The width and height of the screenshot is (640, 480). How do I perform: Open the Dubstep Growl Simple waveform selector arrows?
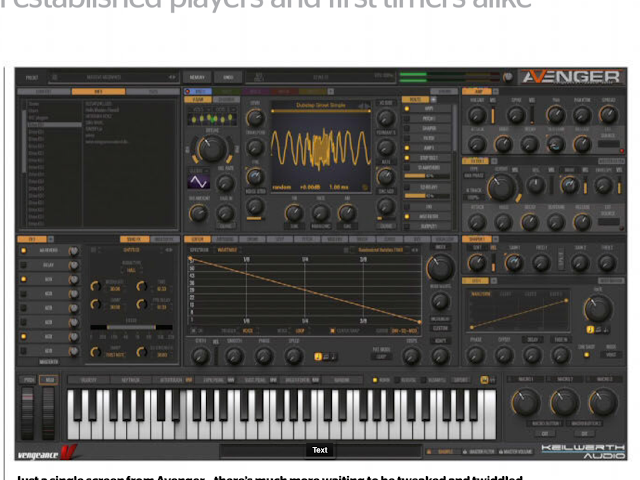[x=363, y=105]
